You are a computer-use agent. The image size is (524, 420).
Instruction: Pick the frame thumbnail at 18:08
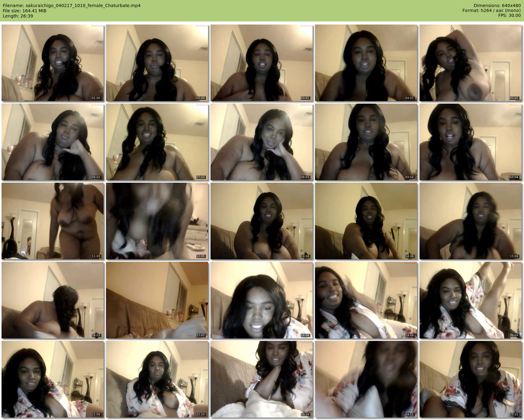262,300
